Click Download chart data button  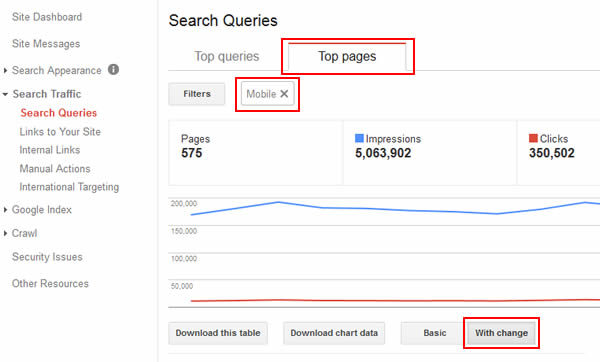[x=334, y=333]
